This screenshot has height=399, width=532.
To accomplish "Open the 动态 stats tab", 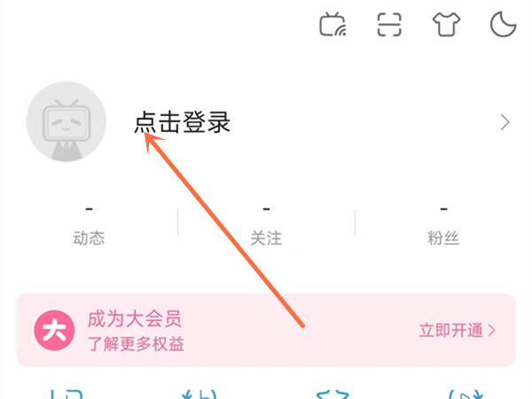I will pos(89,238).
